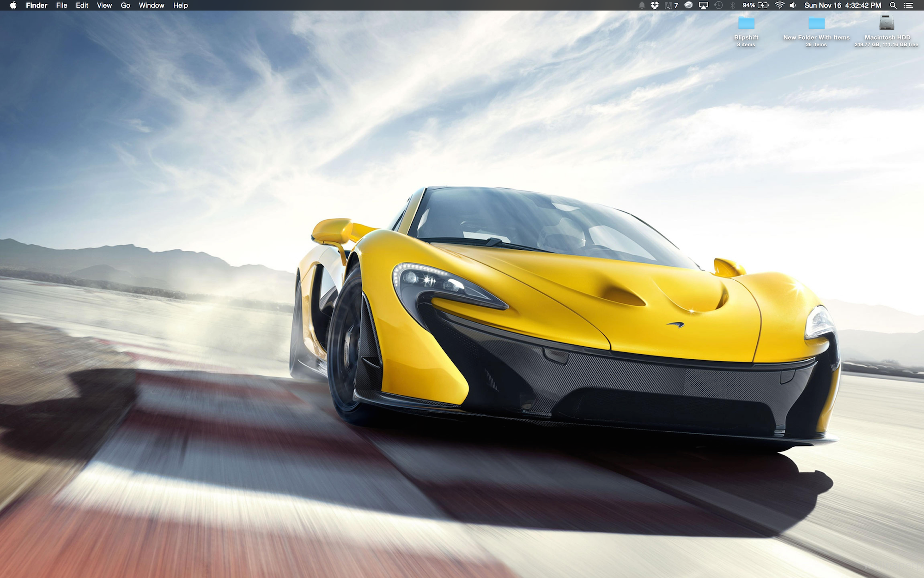Open the Time Machine menu icon
Image resolution: width=924 pixels, height=578 pixels.
pyautogui.click(x=718, y=6)
